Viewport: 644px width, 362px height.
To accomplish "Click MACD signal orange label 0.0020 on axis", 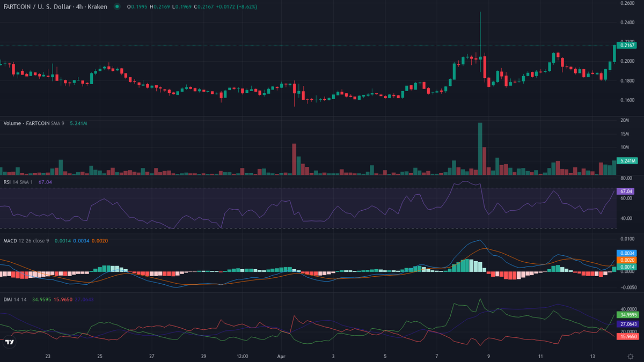I will (x=627, y=260).
